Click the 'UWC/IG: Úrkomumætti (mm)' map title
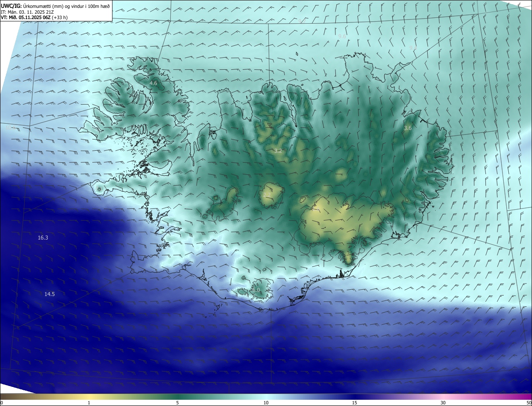 click(x=56, y=6)
